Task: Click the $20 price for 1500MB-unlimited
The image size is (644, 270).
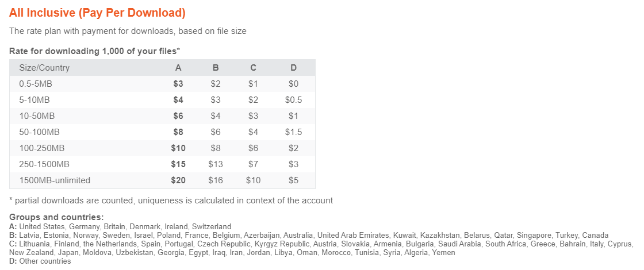Action: [178, 180]
